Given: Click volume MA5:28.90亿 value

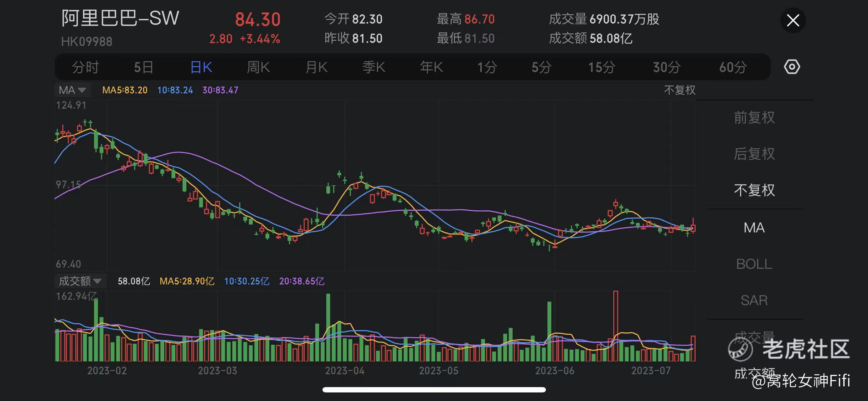Looking at the screenshot, I should coord(187,281).
